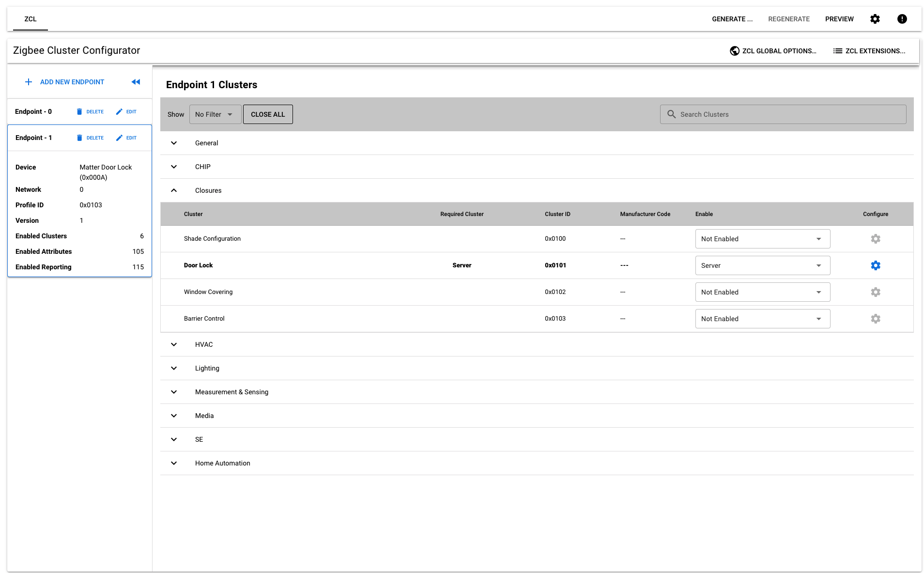Open Enable dropdown for Shade Configuration
This screenshot has width=924, height=573.
[762, 239]
